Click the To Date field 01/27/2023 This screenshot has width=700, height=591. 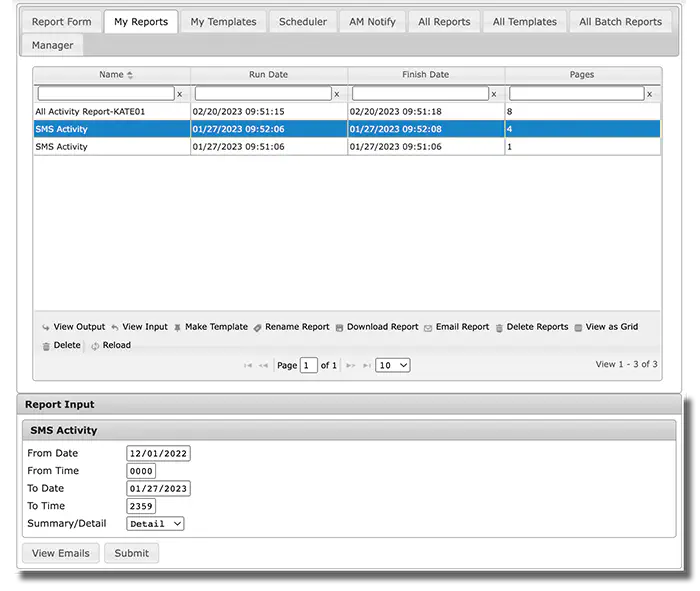coord(158,488)
